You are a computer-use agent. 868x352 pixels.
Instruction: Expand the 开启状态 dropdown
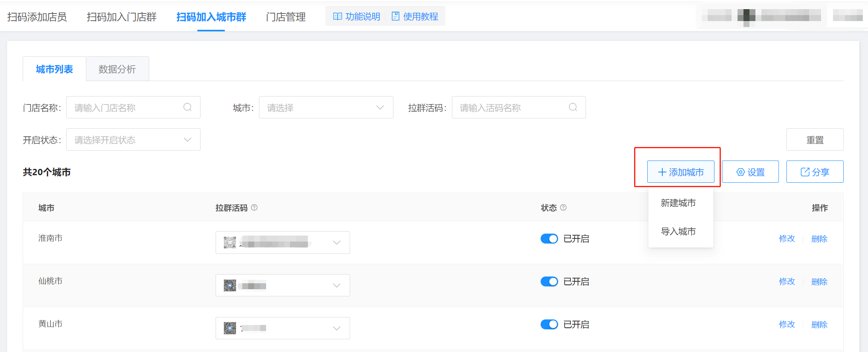point(133,140)
